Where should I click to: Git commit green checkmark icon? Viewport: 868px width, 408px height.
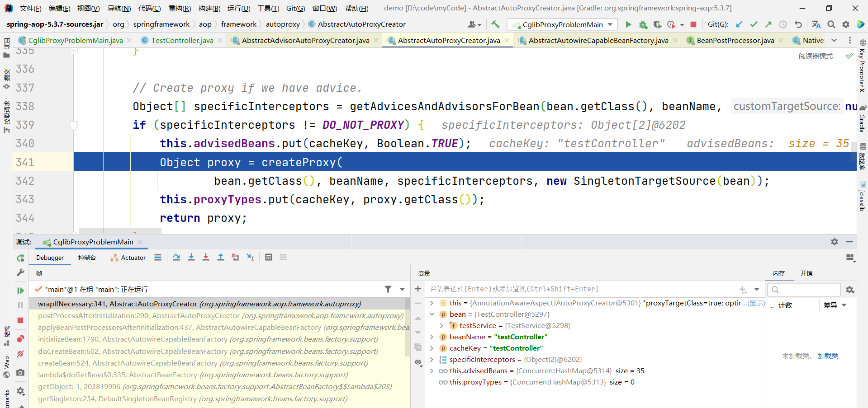point(754,24)
